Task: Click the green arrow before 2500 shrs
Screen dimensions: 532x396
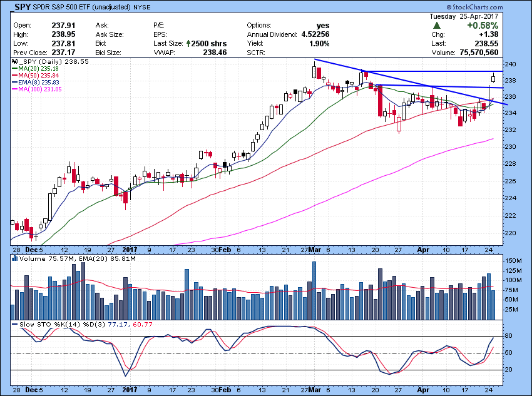Action: point(188,44)
